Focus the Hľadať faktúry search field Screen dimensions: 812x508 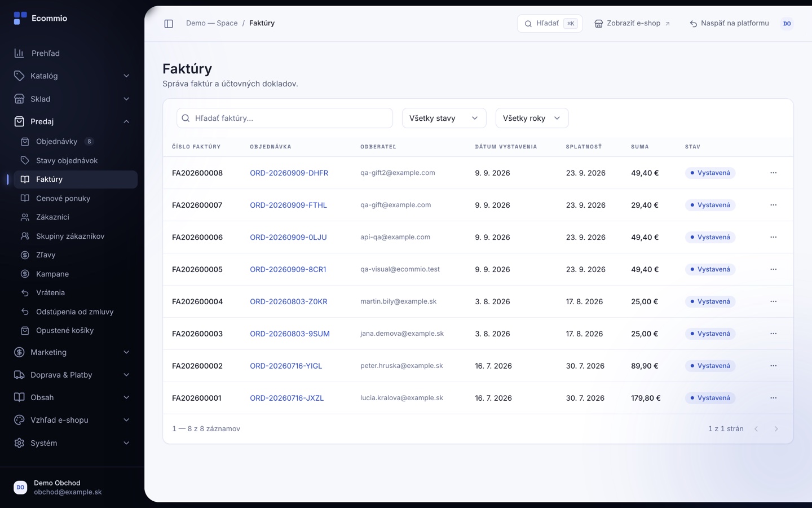click(285, 118)
